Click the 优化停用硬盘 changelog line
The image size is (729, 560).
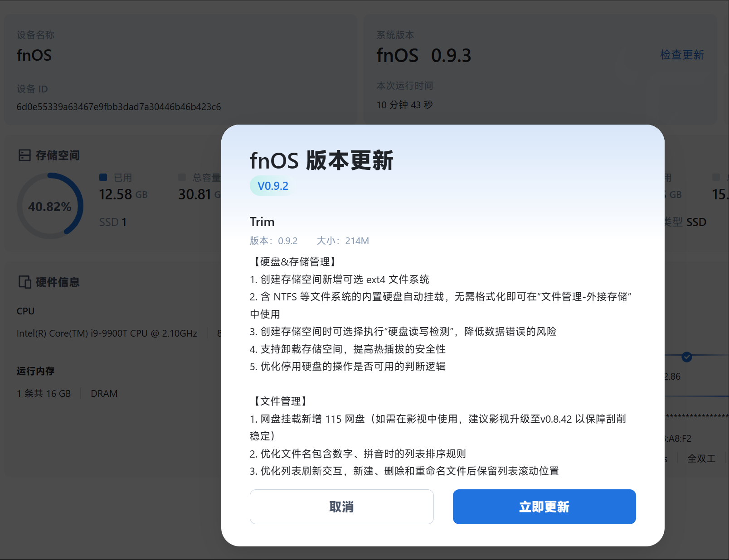(348, 366)
